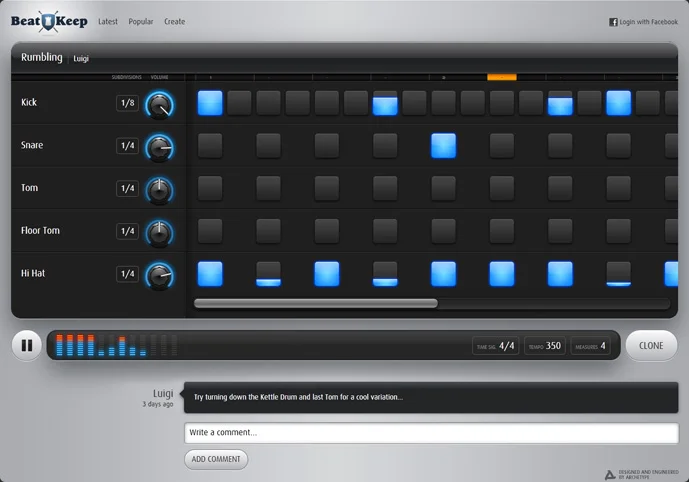The height and width of the screenshot is (482, 689).
Task: Click the level meter display
Action: (117, 345)
